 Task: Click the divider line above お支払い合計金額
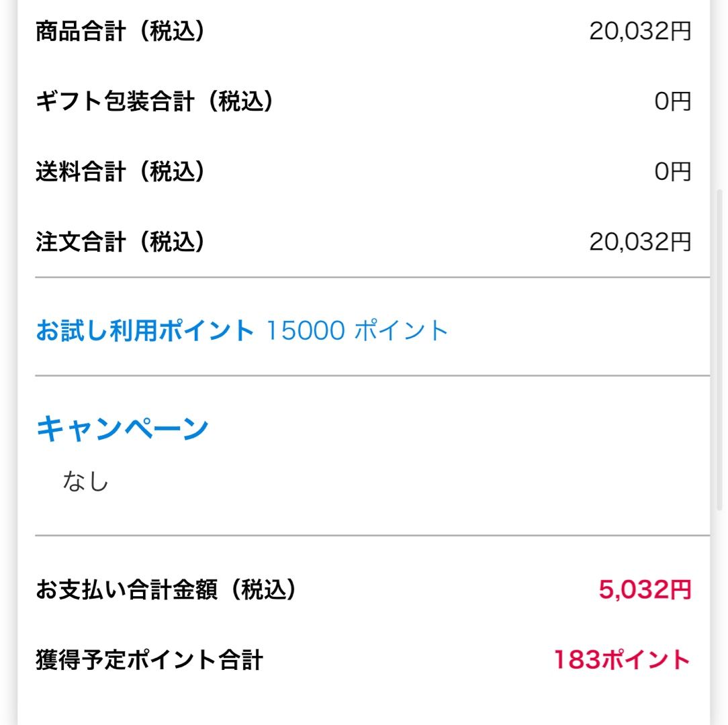372,536
